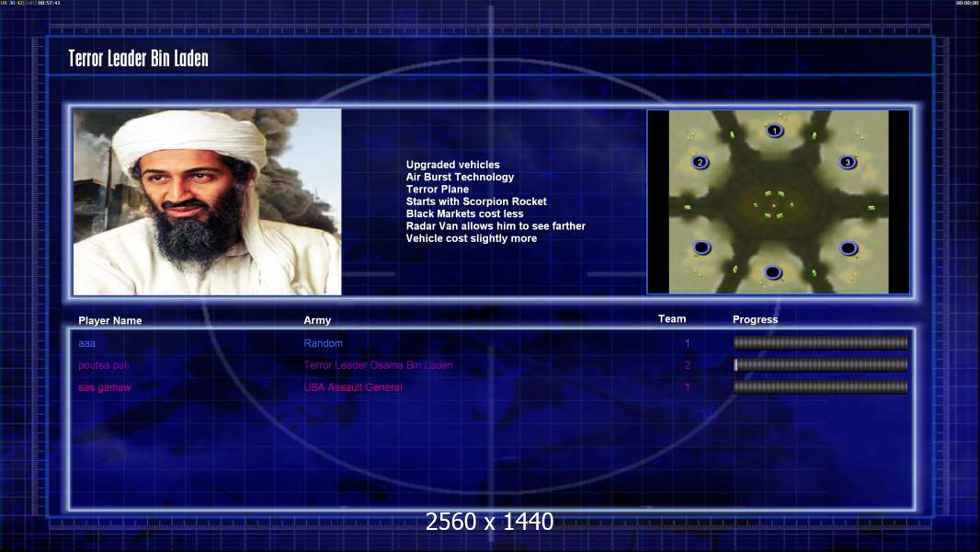Image resolution: width=980 pixels, height=552 pixels.
Task: Click the 'Army' column header
Action: click(x=317, y=320)
